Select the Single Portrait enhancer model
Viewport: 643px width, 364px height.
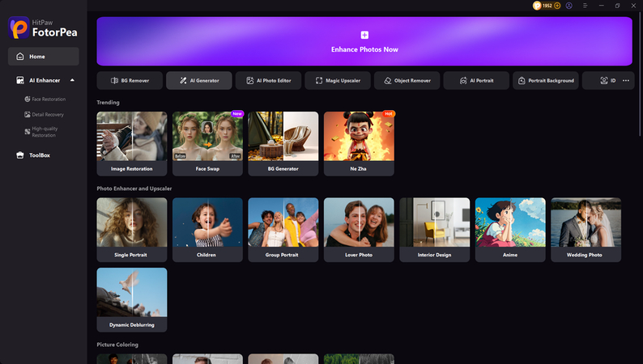[132, 230]
